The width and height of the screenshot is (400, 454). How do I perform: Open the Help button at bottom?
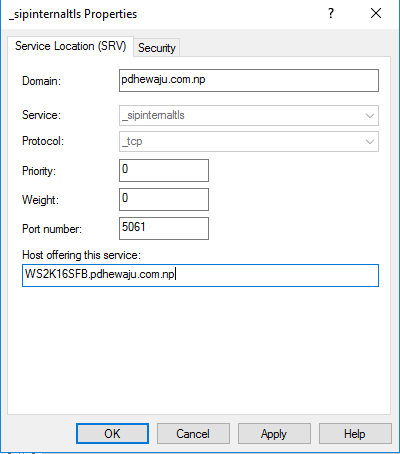coord(355,433)
